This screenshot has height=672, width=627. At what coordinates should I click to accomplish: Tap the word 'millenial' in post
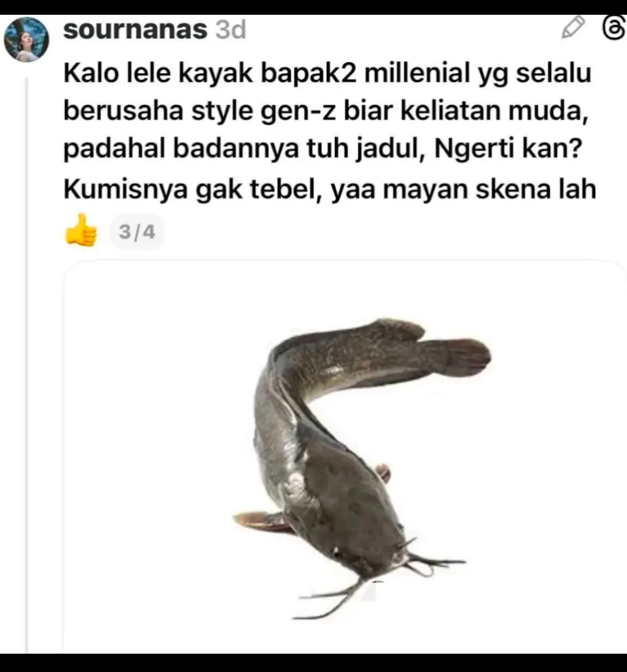(x=417, y=73)
